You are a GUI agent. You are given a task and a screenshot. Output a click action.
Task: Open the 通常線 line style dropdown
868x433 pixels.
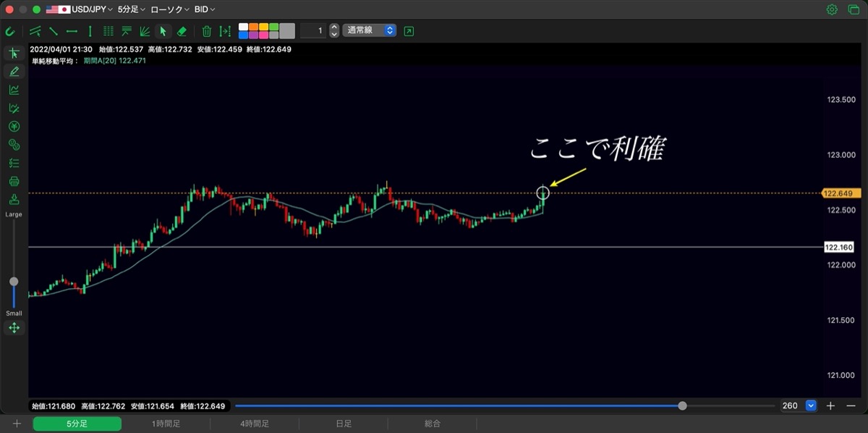pyautogui.click(x=370, y=30)
